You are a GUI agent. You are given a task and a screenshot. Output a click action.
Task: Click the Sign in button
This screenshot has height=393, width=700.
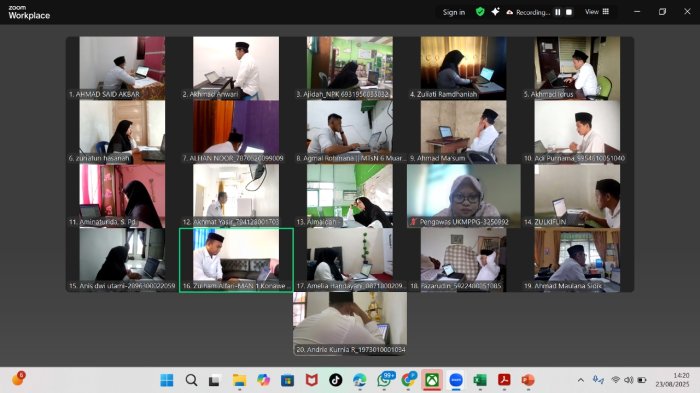point(454,13)
